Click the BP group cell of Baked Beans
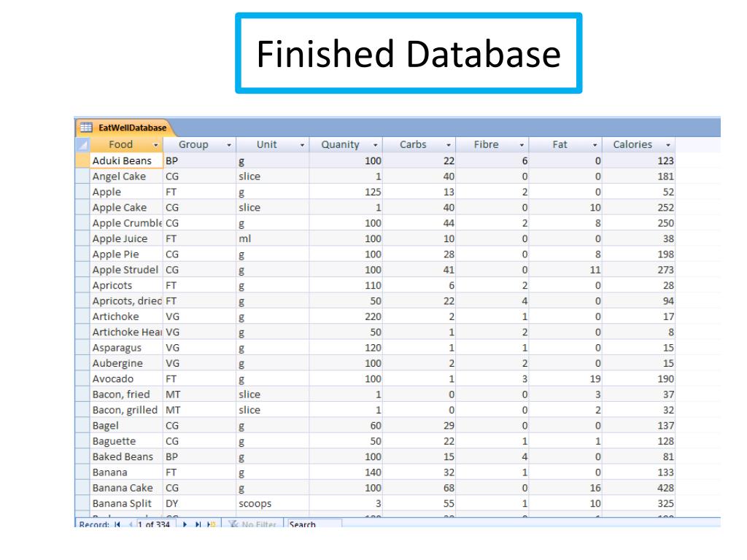This screenshot has width=747, height=560. point(200,456)
